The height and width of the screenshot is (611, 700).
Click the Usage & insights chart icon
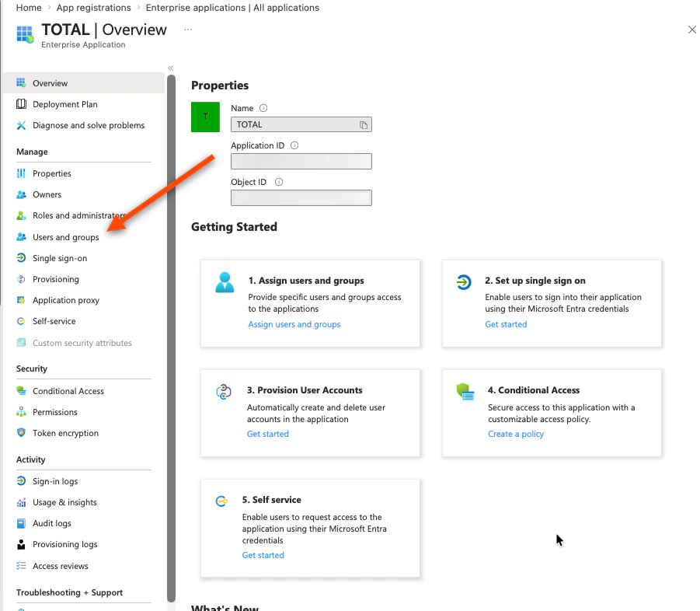tap(21, 502)
